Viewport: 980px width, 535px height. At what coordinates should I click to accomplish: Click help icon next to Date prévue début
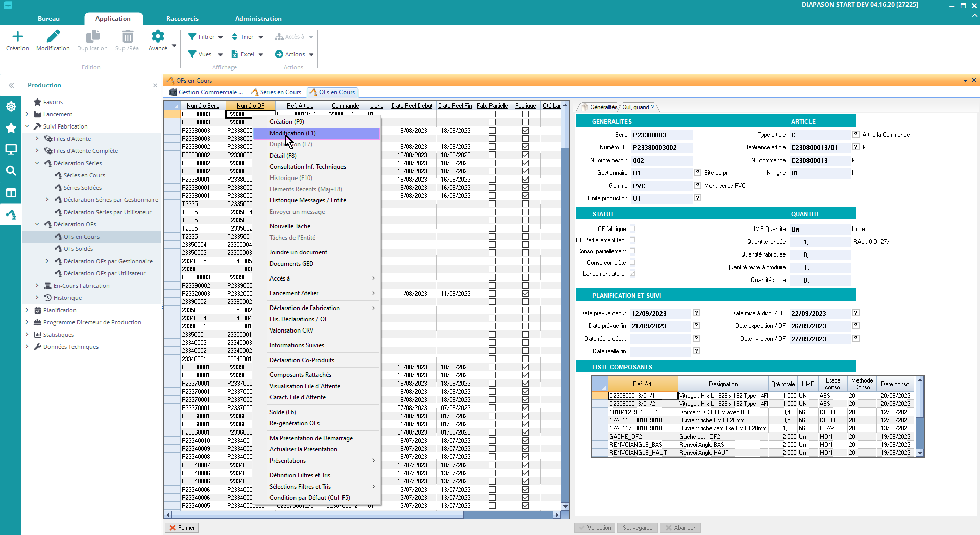click(696, 313)
